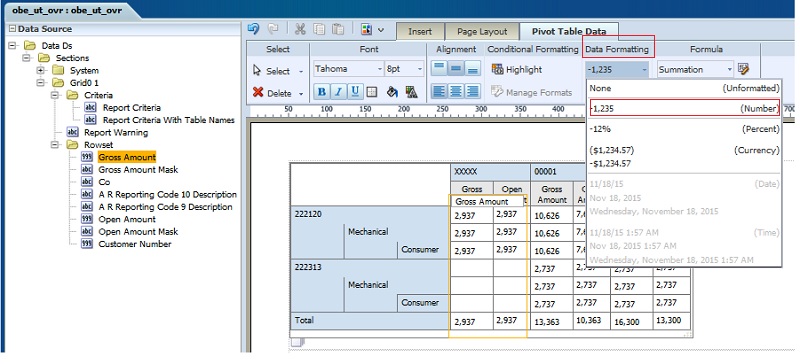Click the Highlight conditional formatting button
The height and width of the screenshot is (364, 800).
(516, 69)
